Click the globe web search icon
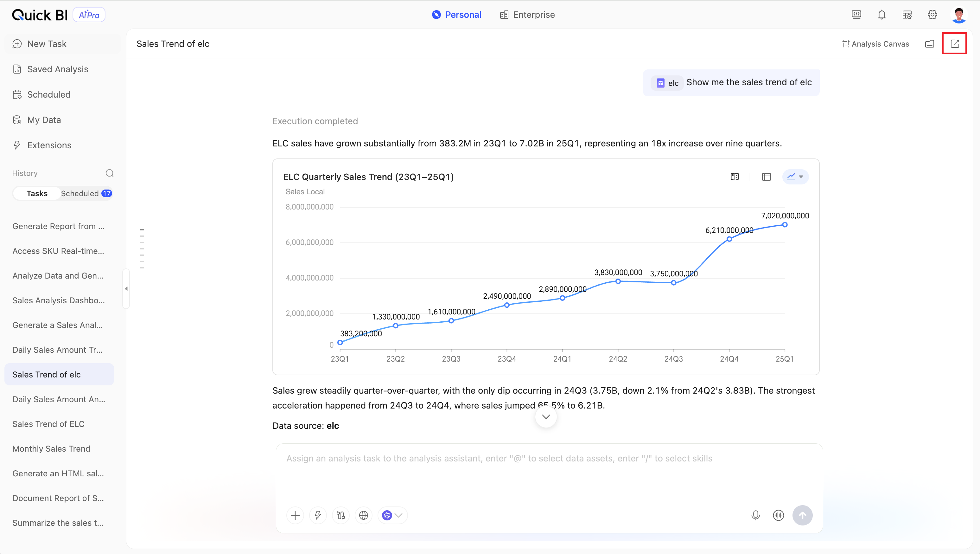The image size is (980, 554). point(363,516)
